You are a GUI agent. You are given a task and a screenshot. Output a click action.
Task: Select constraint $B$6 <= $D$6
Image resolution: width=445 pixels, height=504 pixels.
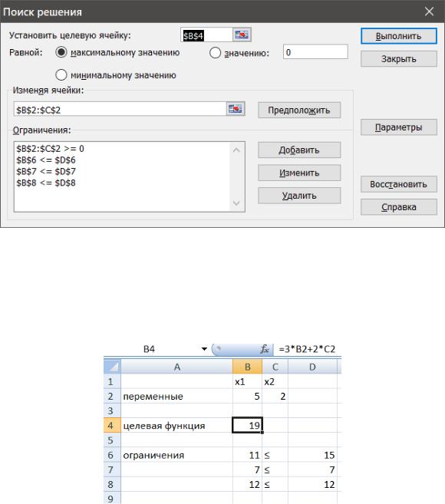tap(46, 160)
